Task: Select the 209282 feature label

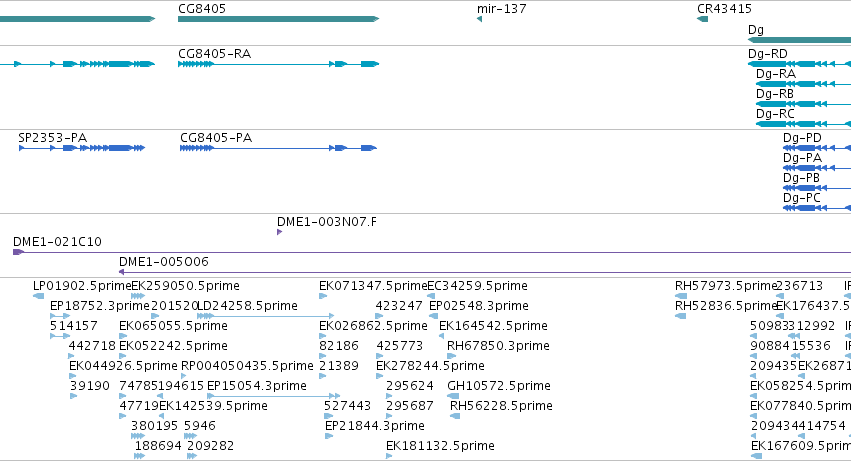Action: click(211, 447)
